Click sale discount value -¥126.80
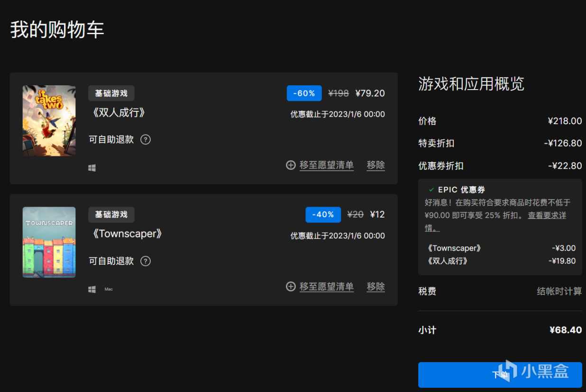 563,143
